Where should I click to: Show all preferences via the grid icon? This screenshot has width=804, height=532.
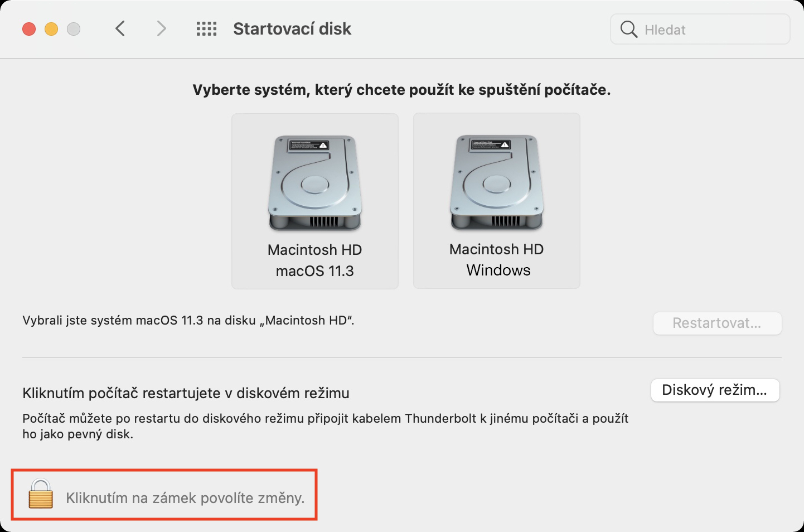coord(206,29)
